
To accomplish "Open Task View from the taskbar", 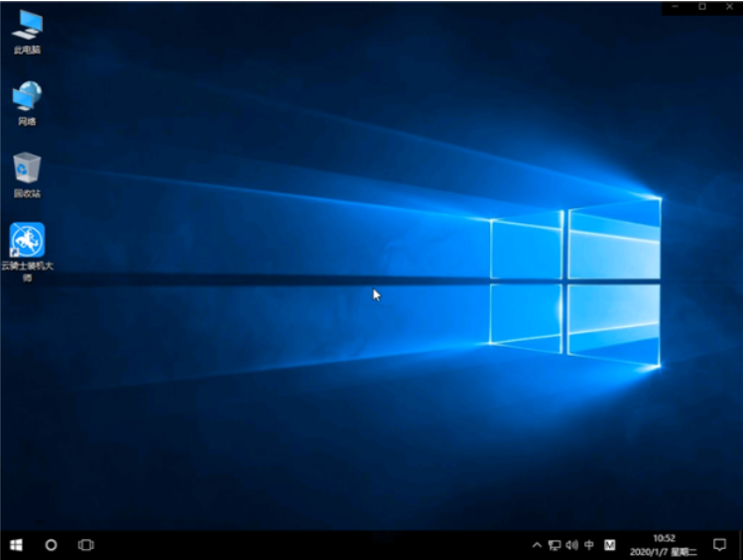I will click(x=86, y=545).
